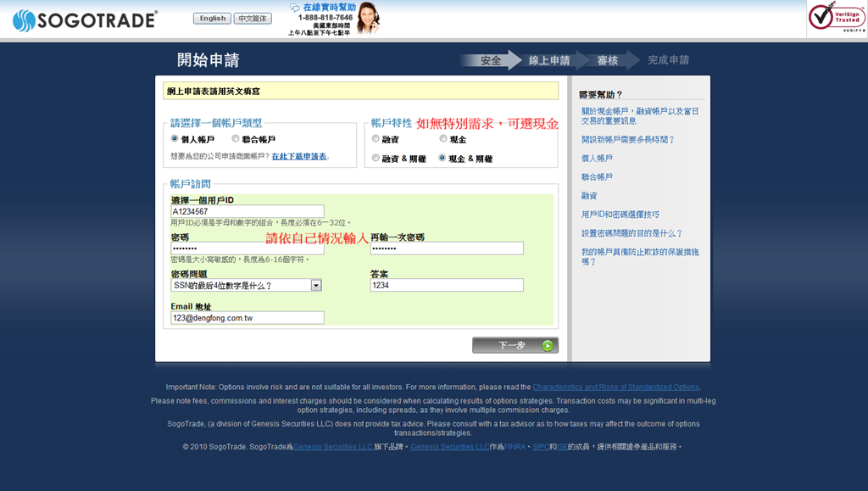Click the 線上申請 step in progress bar
Screen dimensions: 868x491
pyautogui.click(x=549, y=60)
